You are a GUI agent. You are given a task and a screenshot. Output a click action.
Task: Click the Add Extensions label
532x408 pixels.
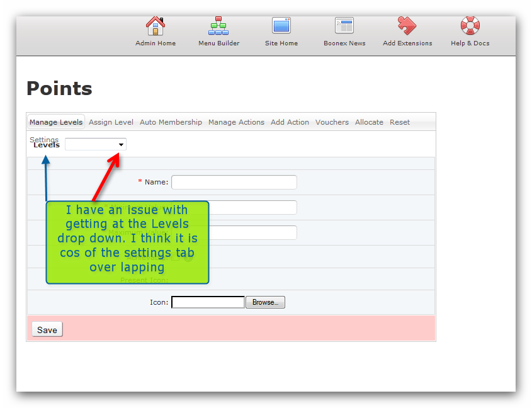[407, 43]
